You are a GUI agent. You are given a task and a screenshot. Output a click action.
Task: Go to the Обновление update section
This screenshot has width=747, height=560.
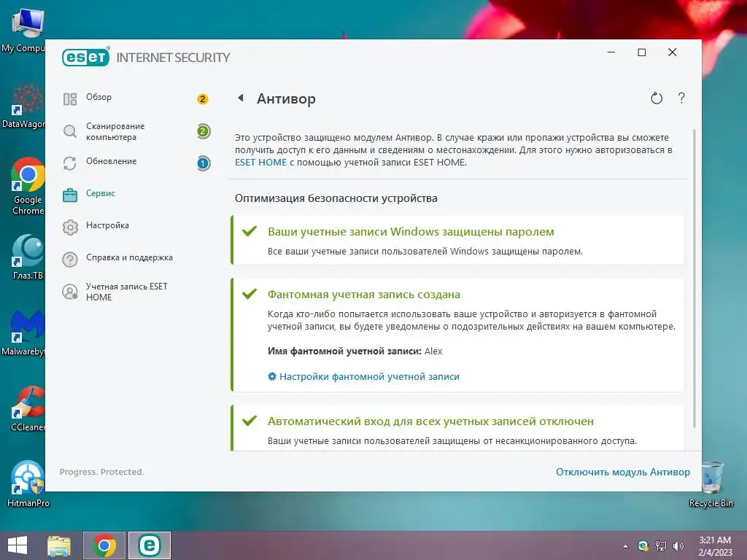coord(111,161)
